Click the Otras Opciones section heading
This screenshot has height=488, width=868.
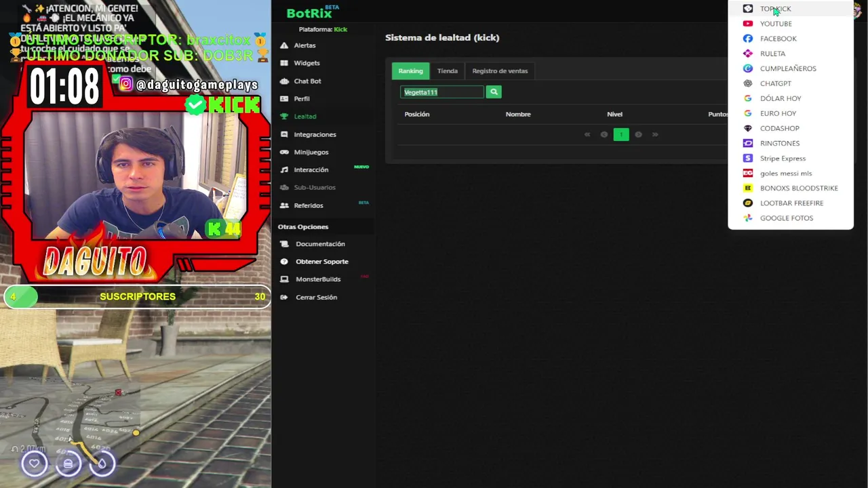(303, 227)
